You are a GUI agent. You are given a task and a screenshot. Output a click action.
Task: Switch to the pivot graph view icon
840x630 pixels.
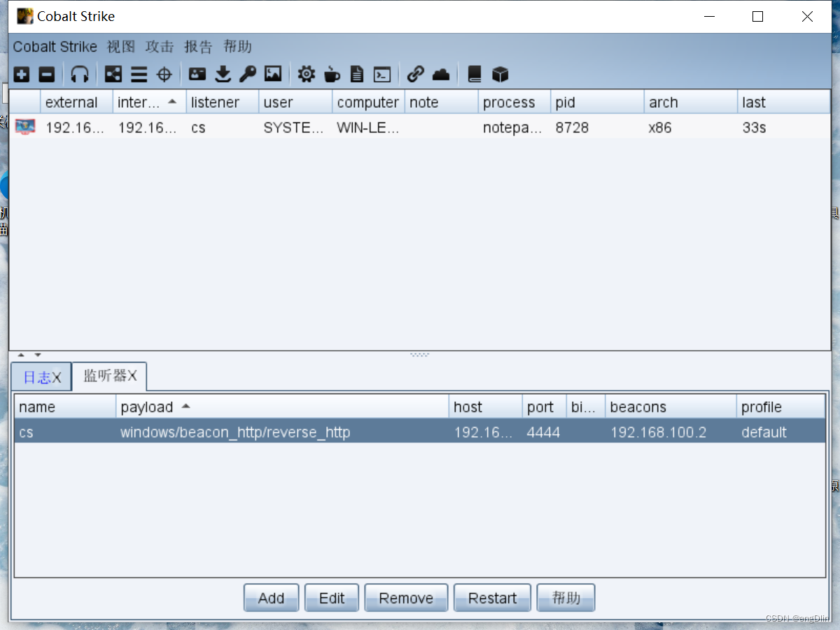tap(113, 73)
